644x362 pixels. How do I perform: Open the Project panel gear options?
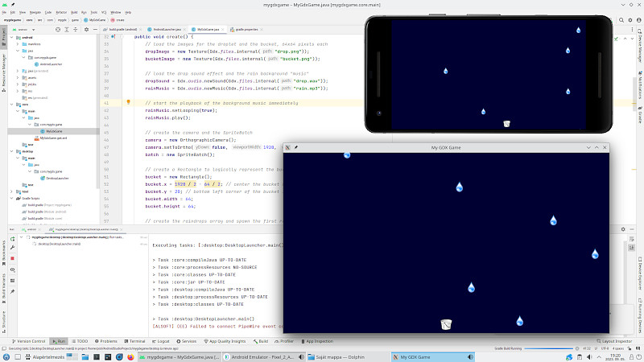86,30
